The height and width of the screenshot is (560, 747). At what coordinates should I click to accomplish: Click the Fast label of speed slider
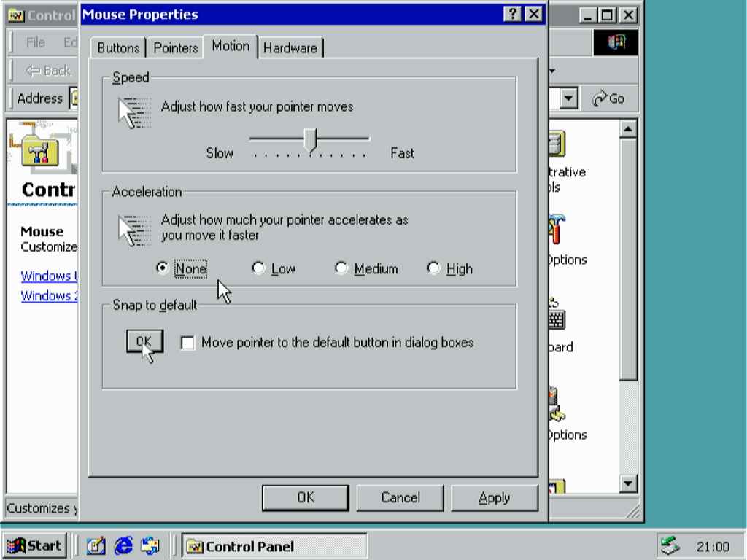click(402, 153)
